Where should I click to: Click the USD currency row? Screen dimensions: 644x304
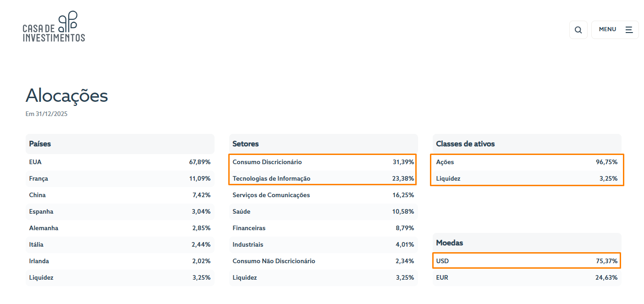[x=527, y=261]
